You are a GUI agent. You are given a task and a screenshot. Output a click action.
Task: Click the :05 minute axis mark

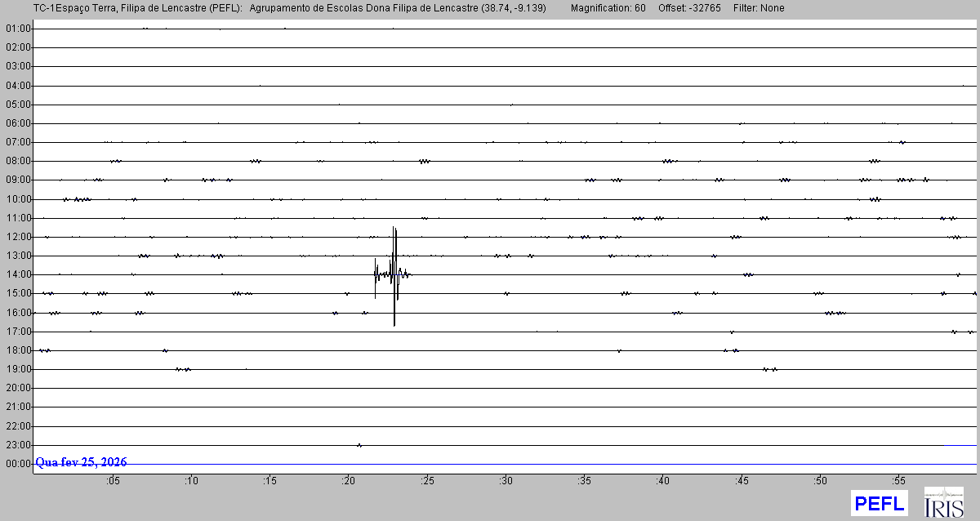coord(113,480)
